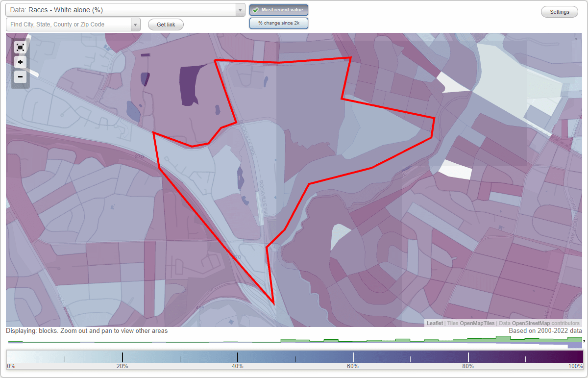Follow the Leaflet attribution link

[434, 323]
